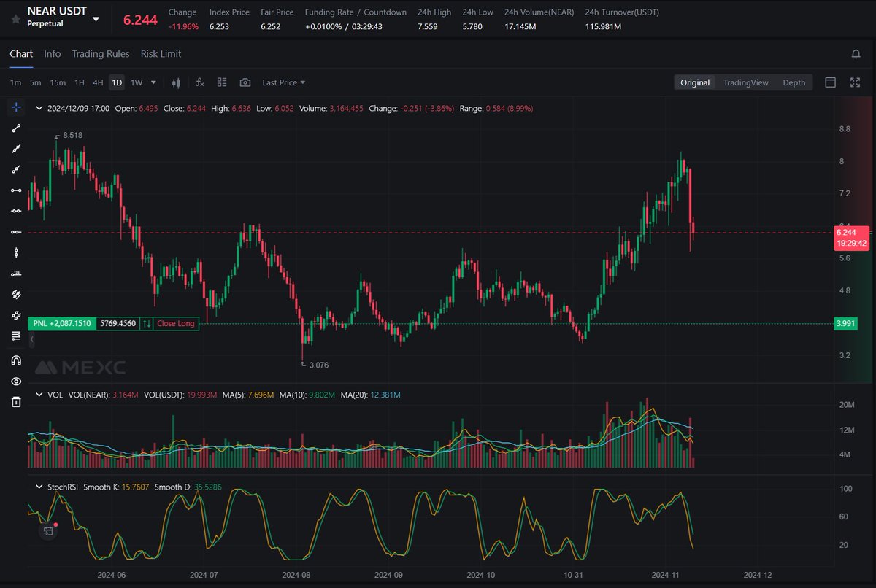Open the Risk Limit tab
Screen dimensions: 876x588
point(161,54)
